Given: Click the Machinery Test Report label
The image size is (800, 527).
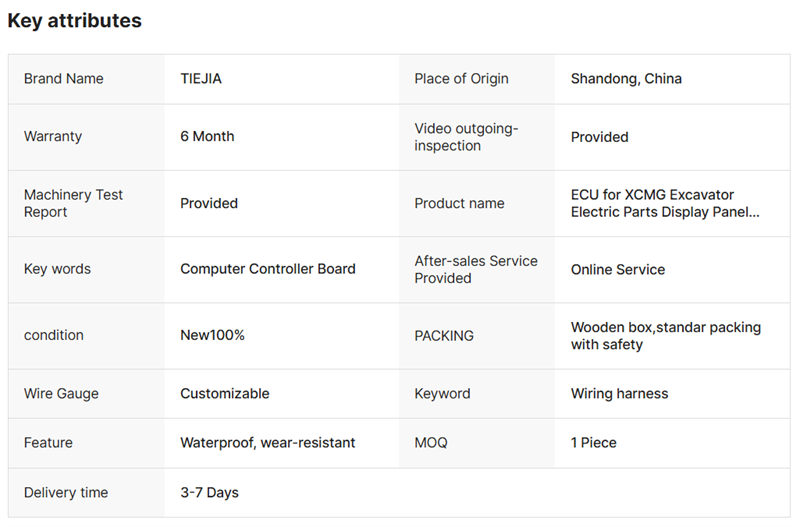Looking at the screenshot, I should [73, 203].
